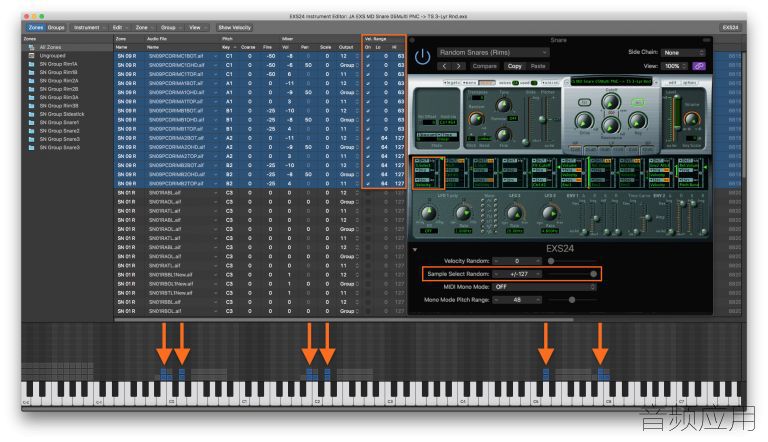Toggle Vel. Range On for SN09PCDRIMC1BOT row
This screenshot has height=442, width=768.
(368, 56)
